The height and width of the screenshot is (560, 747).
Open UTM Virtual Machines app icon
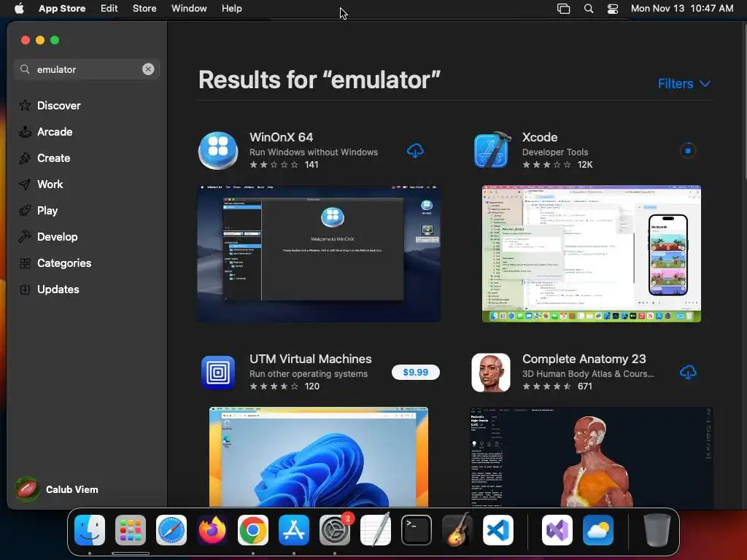(218, 373)
